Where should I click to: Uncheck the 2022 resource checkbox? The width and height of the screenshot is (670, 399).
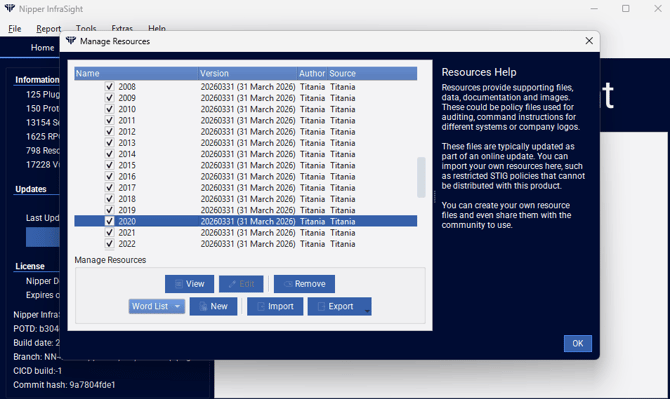pyautogui.click(x=109, y=244)
